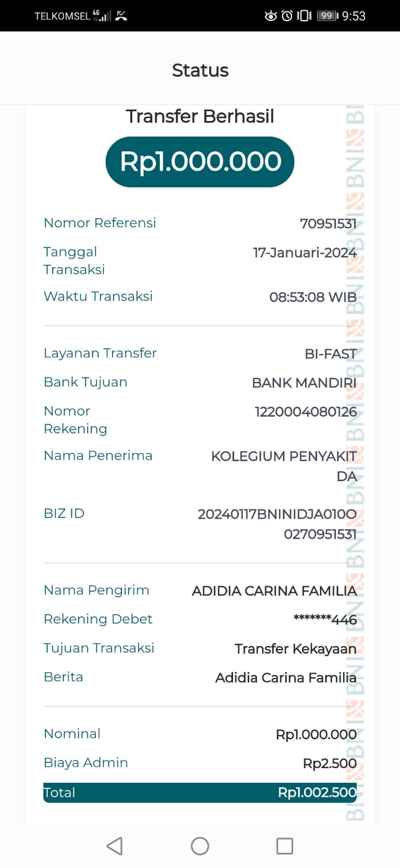
Task: Tap the 4G signal strength icon
Action: click(x=102, y=16)
